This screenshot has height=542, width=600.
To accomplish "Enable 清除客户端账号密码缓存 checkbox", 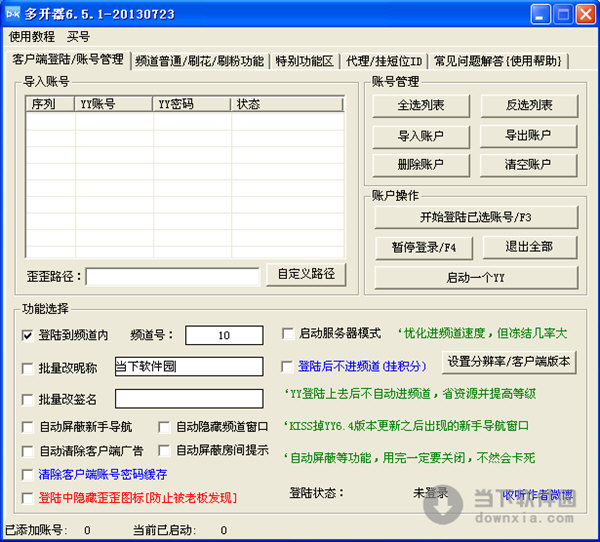I will pos(28,475).
